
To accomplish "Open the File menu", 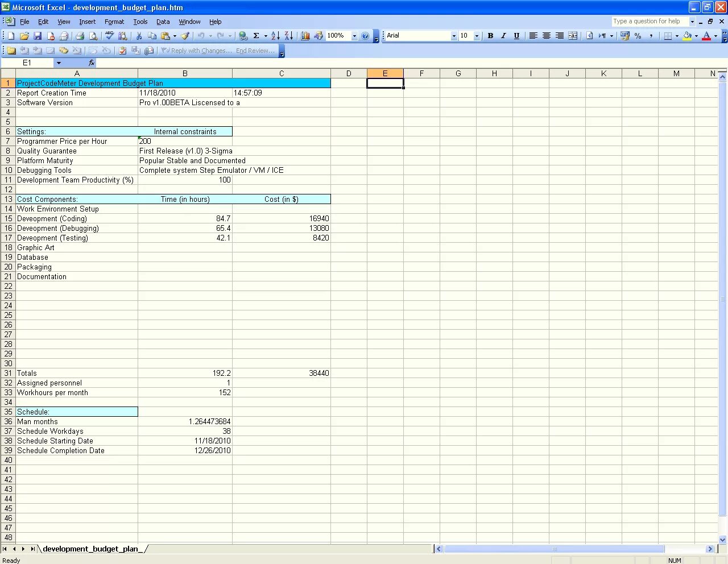I will (x=24, y=22).
